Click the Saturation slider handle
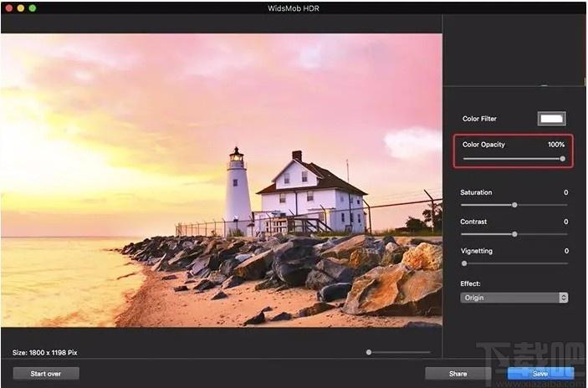 514,205
